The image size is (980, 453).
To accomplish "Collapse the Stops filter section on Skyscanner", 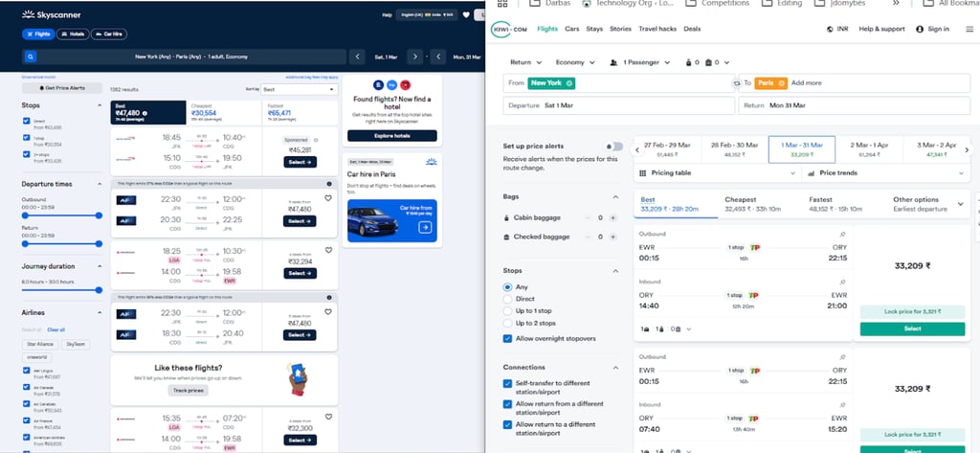I will (x=99, y=105).
